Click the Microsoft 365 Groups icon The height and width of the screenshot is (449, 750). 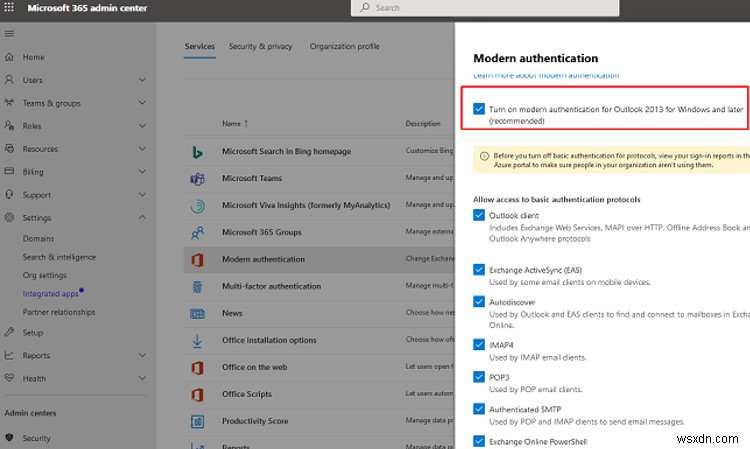coord(197,233)
